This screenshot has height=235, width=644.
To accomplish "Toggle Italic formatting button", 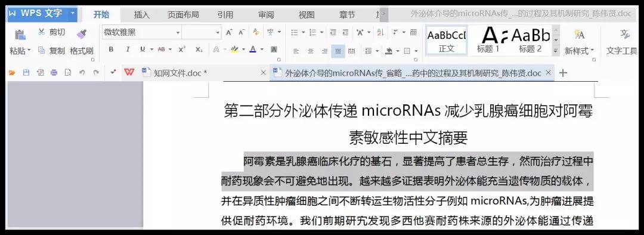I will click(128, 50).
